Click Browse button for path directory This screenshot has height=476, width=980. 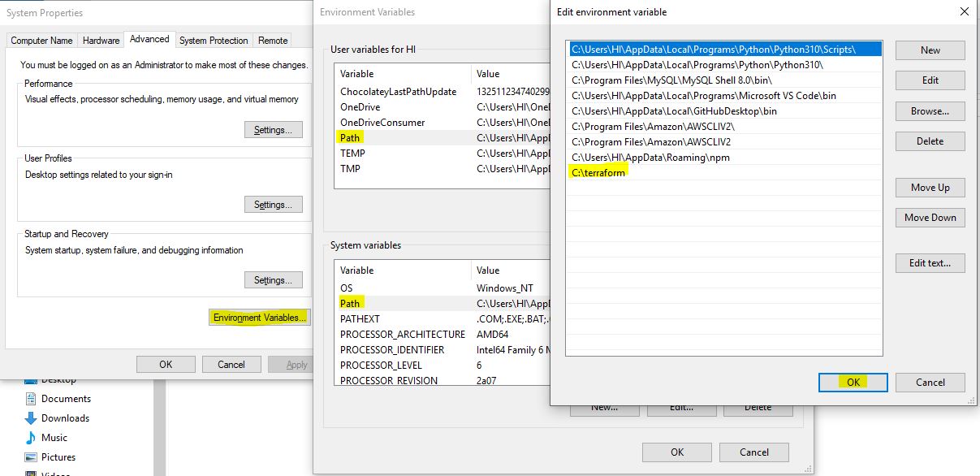tap(930, 111)
